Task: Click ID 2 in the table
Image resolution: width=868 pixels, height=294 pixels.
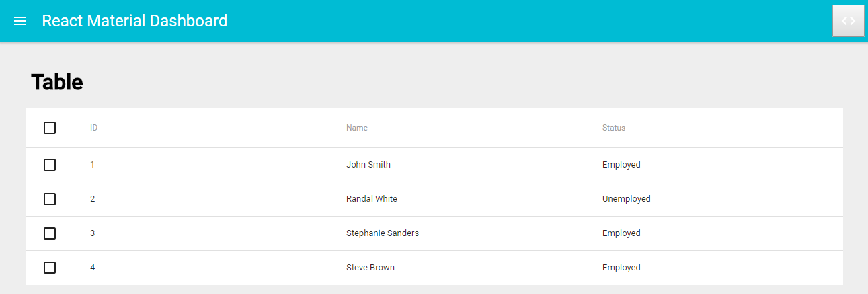Action: 93,199
